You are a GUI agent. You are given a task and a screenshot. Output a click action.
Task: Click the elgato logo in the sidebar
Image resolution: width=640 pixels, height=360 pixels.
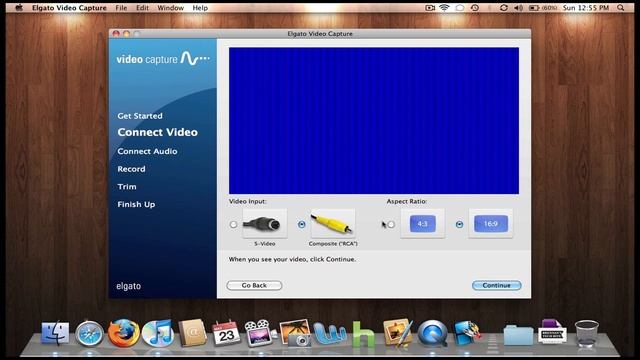[x=129, y=286]
